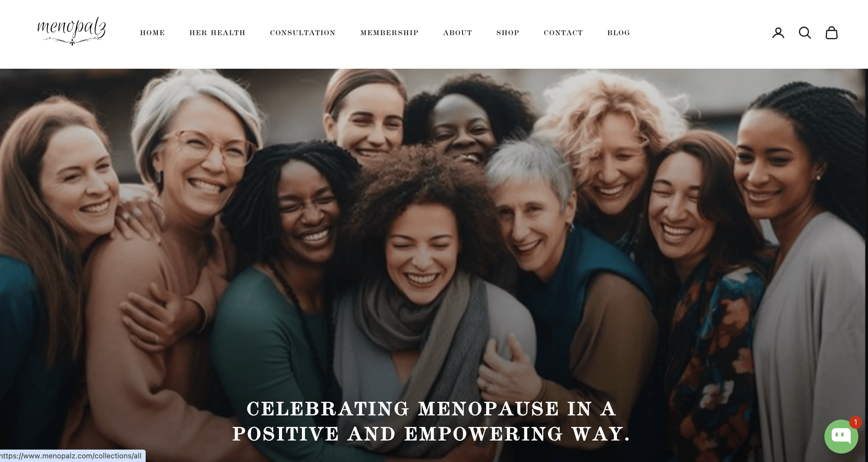
Task: Click the menopalz script logo
Action: [x=71, y=28]
